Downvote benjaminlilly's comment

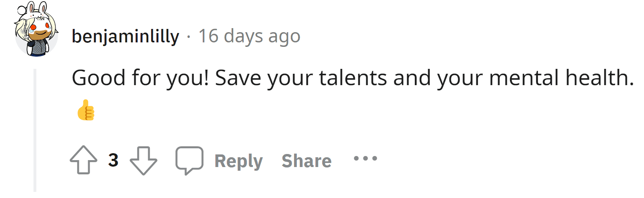[x=143, y=160]
